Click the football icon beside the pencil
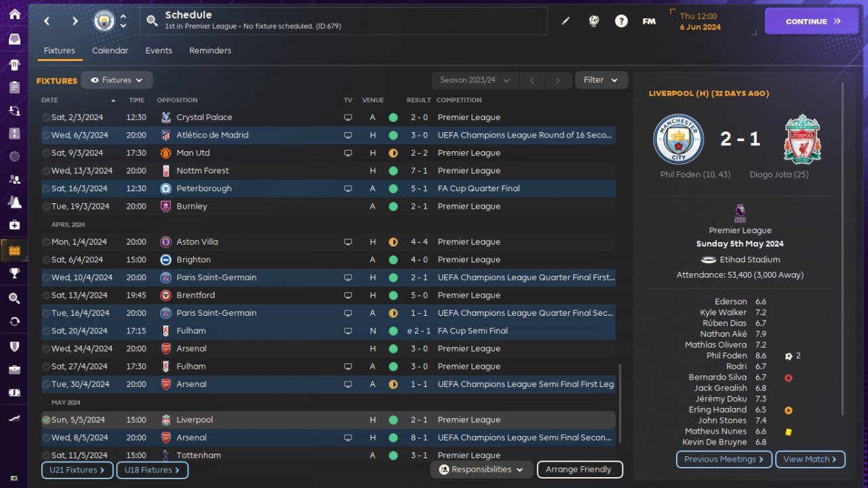The width and height of the screenshot is (868, 488). pos(593,21)
